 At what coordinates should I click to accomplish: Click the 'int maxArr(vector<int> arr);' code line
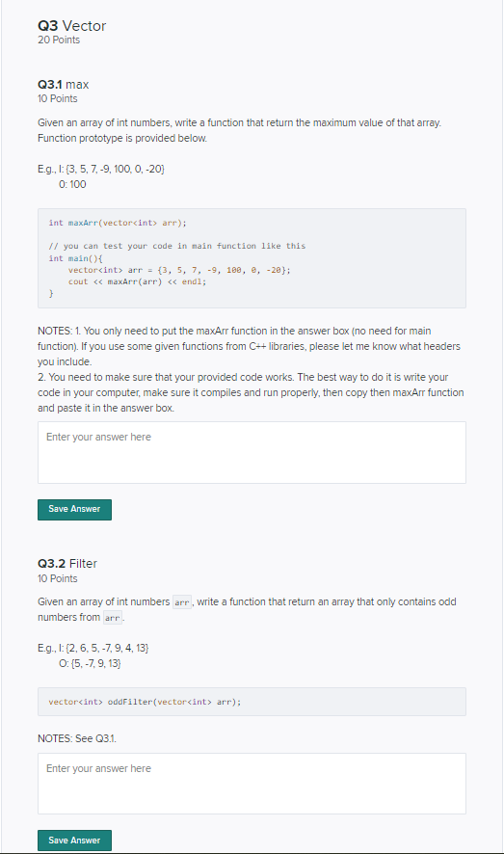tap(118, 223)
